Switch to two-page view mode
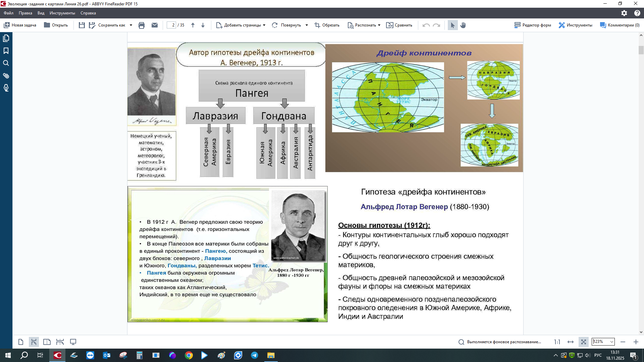 point(47,342)
